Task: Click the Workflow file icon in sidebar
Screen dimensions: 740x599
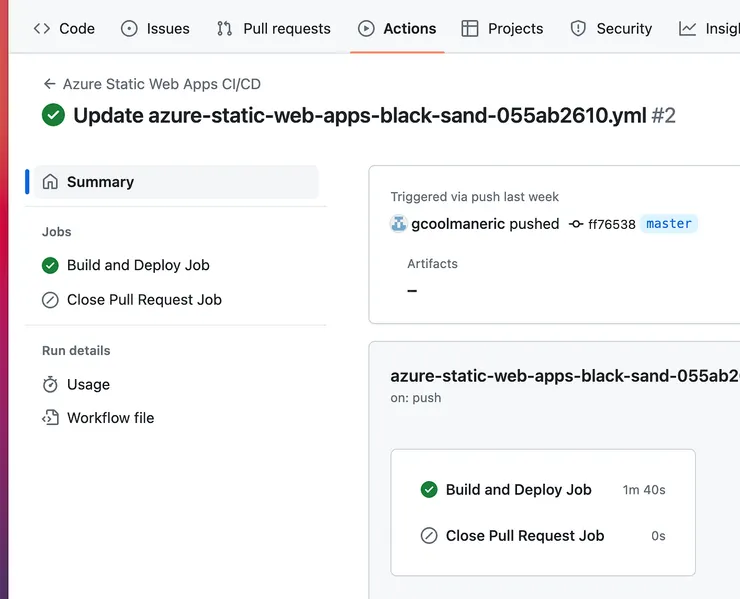Action: [50, 418]
